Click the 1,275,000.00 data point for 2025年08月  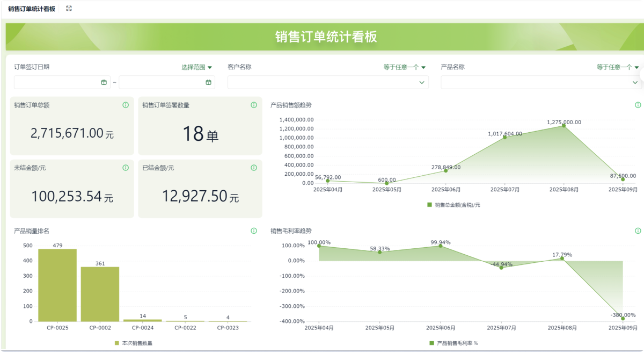(x=563, y=125)
